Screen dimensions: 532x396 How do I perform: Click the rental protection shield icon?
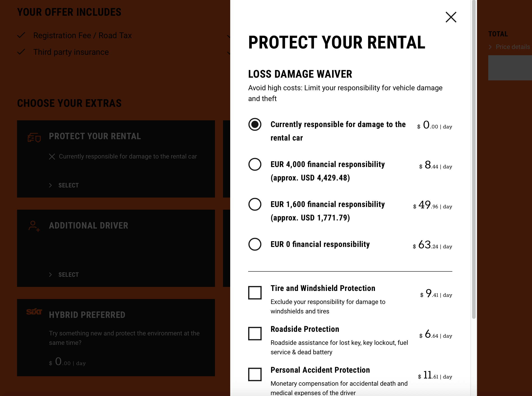(x=34, y=138)
